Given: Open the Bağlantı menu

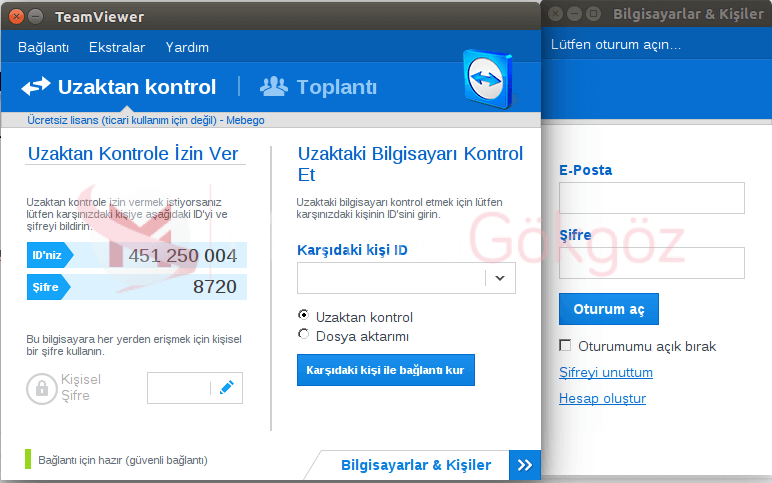Looking at the screenshot, I should click(x=43, y=47).
